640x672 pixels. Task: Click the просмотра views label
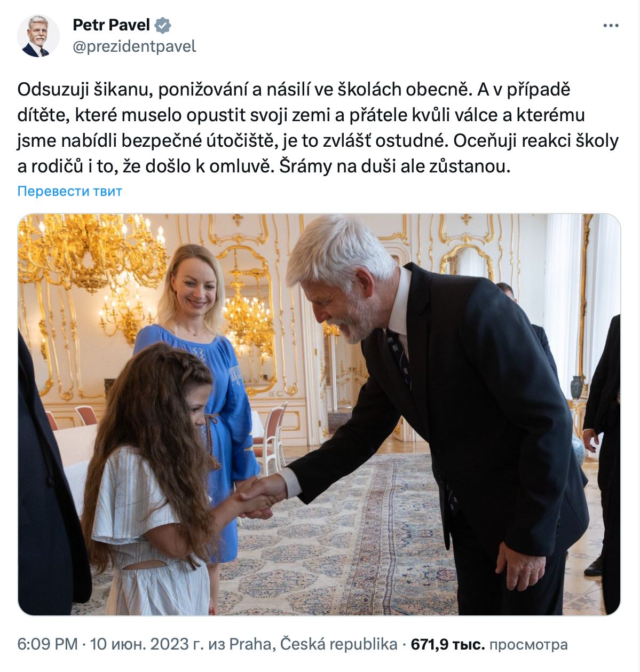click(x=529, y=644)
